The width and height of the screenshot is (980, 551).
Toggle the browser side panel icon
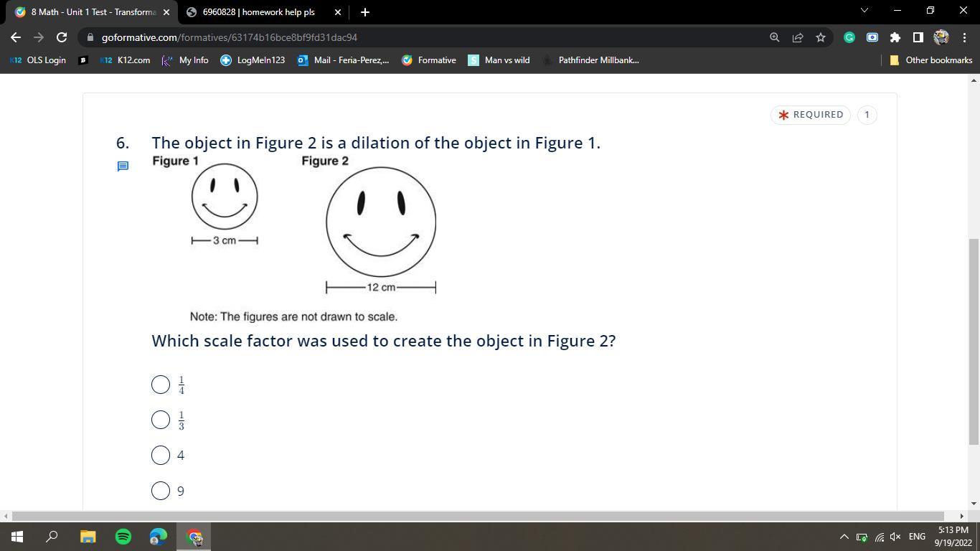[918, 37]
